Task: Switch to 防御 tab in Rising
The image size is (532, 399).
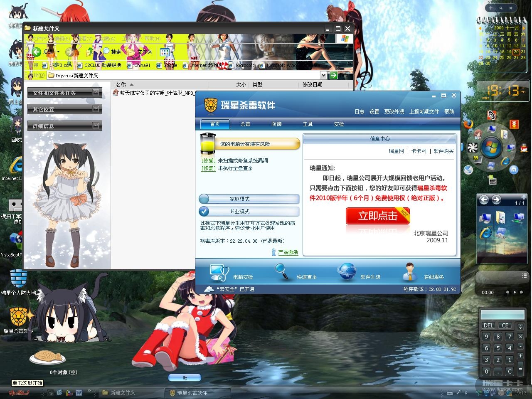Action: 277,124
